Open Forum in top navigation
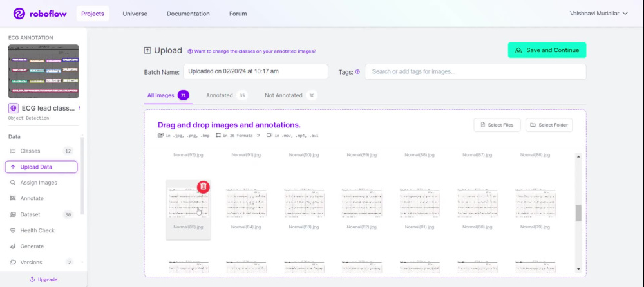The image size is (644, 287). click(238, 14)
